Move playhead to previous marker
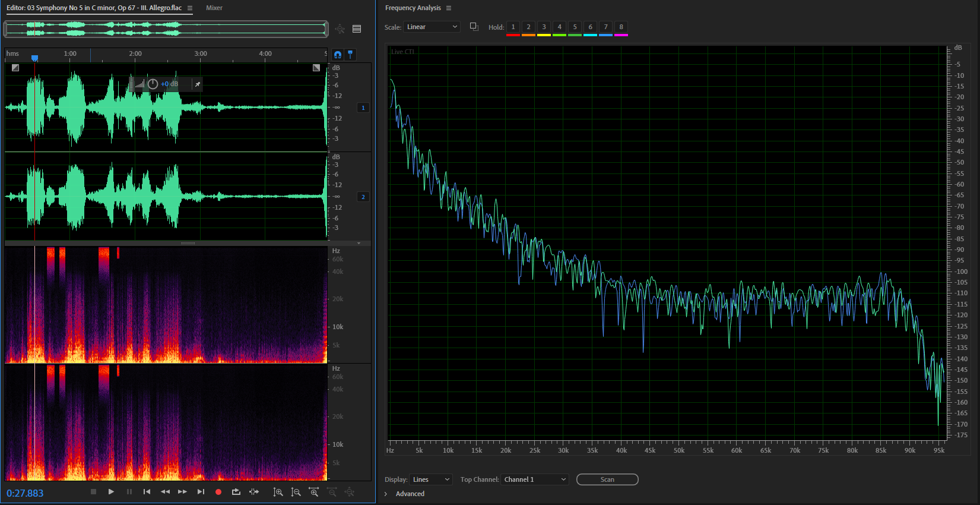Viewport: 980px width, 505px height. coord(147,492)
